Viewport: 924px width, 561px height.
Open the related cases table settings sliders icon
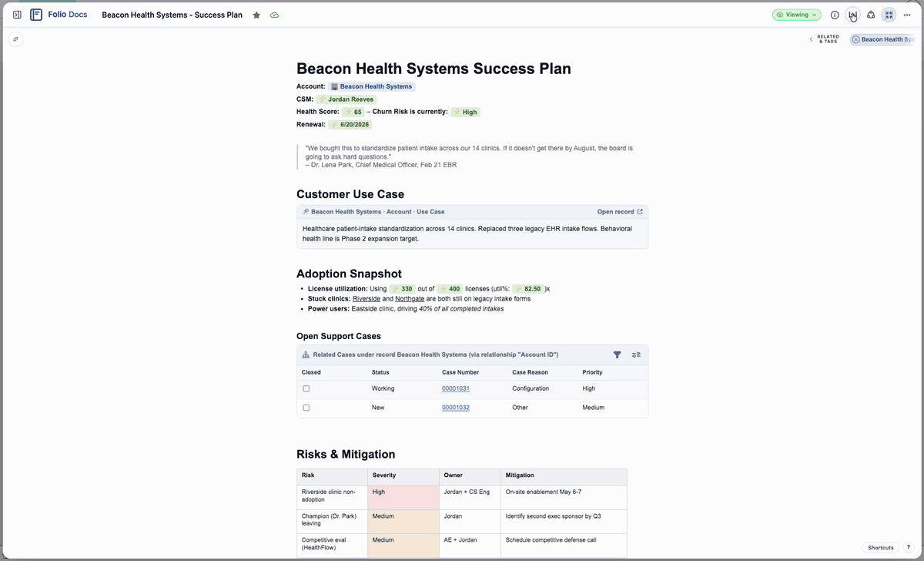pos(636,354)
